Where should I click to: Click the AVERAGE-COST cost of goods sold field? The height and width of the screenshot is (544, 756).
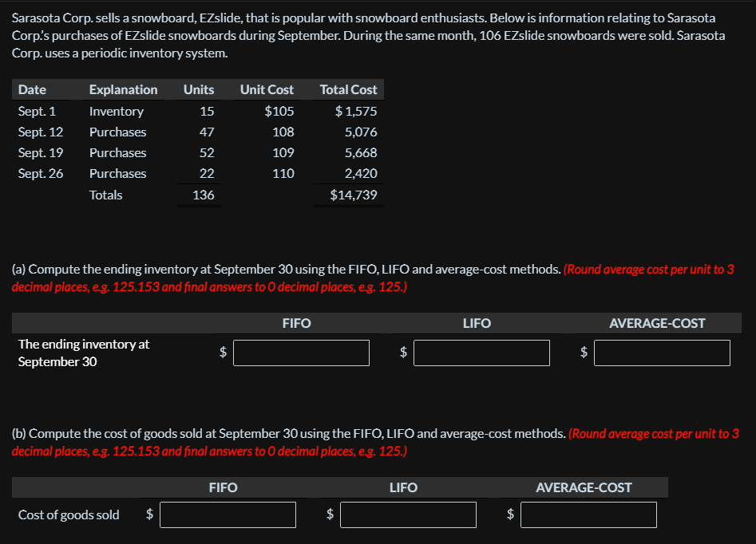tap(588, 514)
